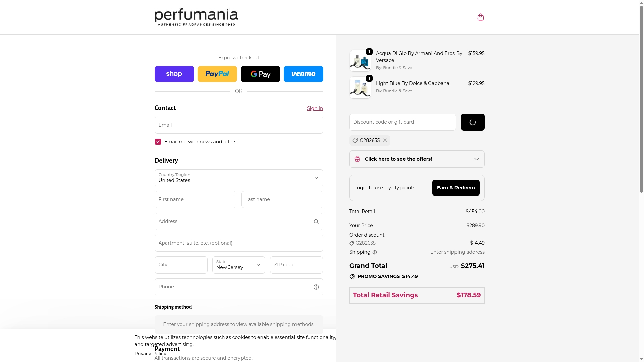The image size is (644, 362).
Task: Click the Sign in link
Action: tap(315, 108)
